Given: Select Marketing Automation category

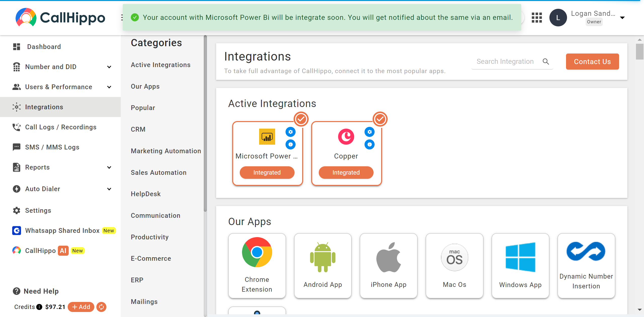Looking at the screenshot, I should [x=166, y=151].
